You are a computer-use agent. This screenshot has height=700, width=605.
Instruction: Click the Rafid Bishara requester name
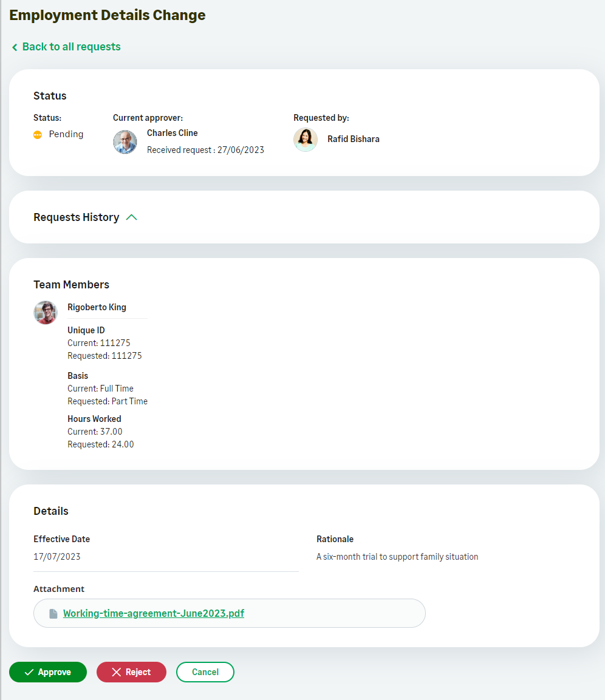[x=354, y=139]
